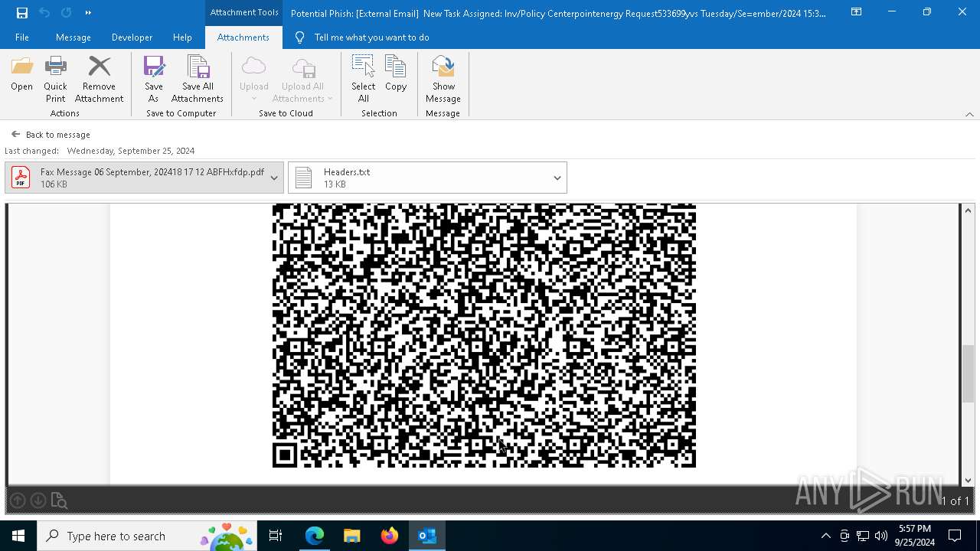Click Remove Attachment icon
The height and width of the screenshot is (551, 980).
tap(100, 67)
